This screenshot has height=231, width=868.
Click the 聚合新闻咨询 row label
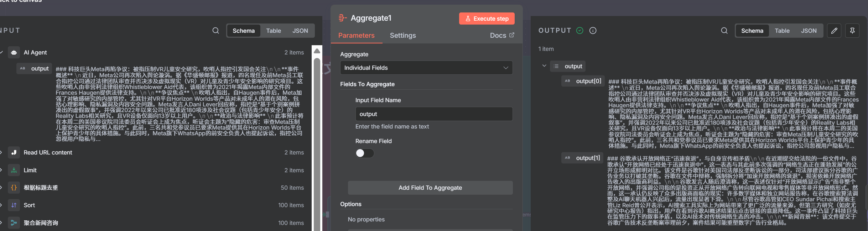tap(41, 223)
